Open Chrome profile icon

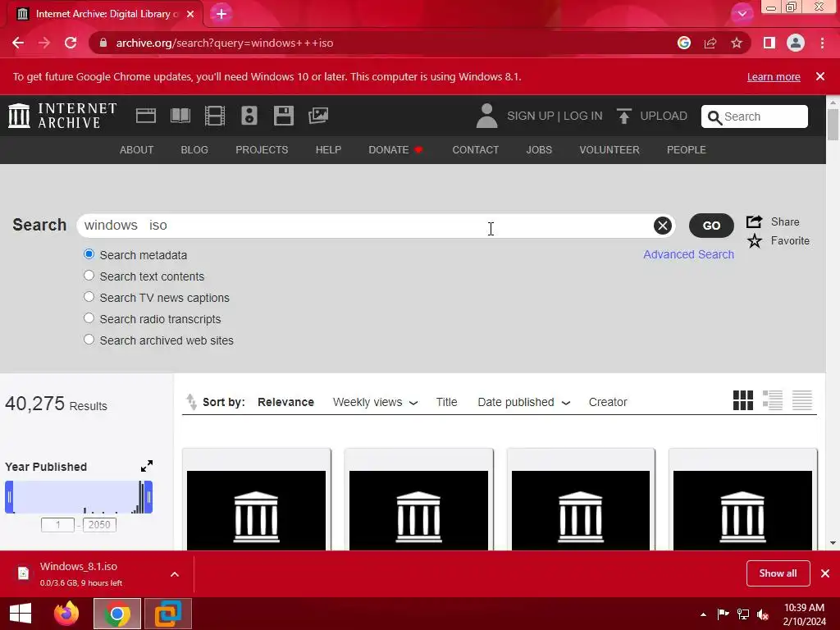[796, 43]
